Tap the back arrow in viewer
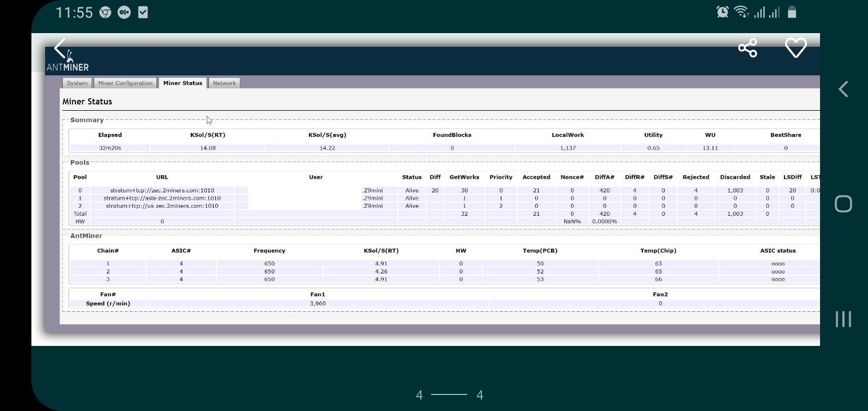The width and height of the screenshot is (868, 411). click(x=60, y=48)
